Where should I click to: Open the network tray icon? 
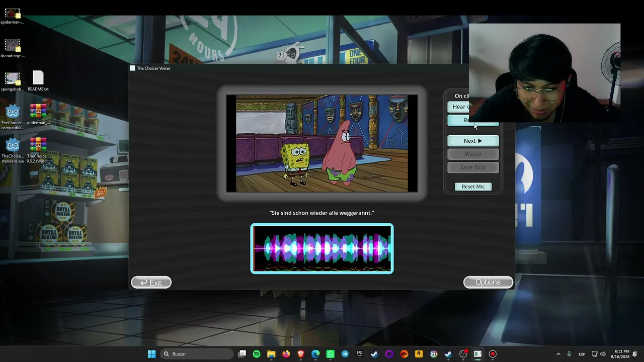(594, 354)
